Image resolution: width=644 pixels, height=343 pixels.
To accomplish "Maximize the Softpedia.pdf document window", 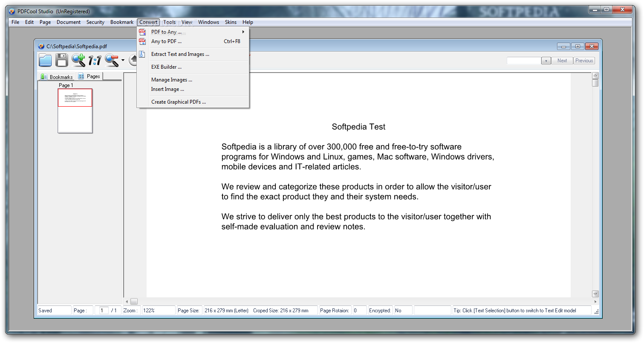I will pyautogui.click(x=578, y=47).
